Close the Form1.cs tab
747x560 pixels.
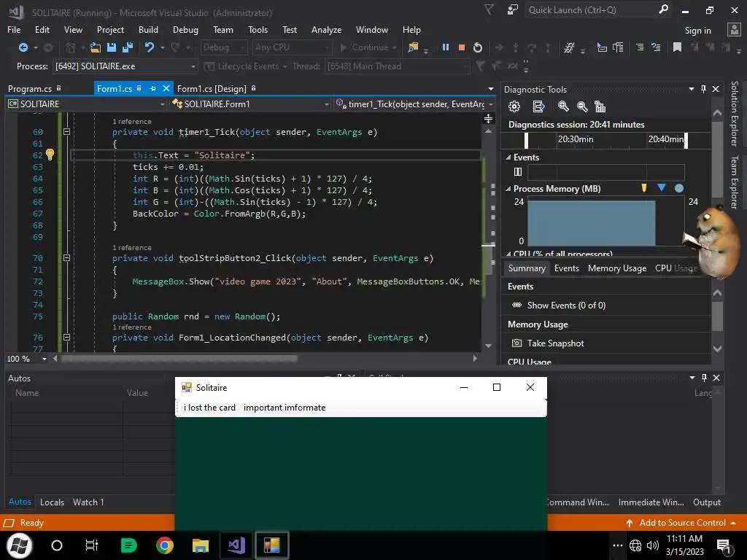[x=166, y=88]
